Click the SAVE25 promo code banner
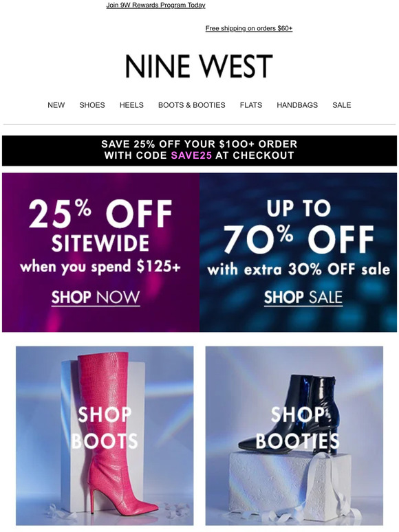Image resolution: width=399 pixels, height=532 pixels. 199,151
